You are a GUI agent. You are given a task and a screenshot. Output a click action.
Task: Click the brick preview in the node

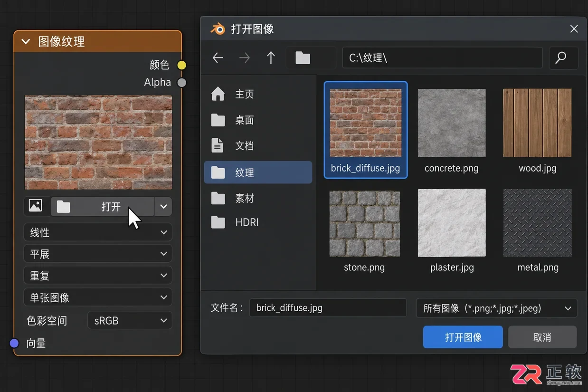click(x=98, y=143)
